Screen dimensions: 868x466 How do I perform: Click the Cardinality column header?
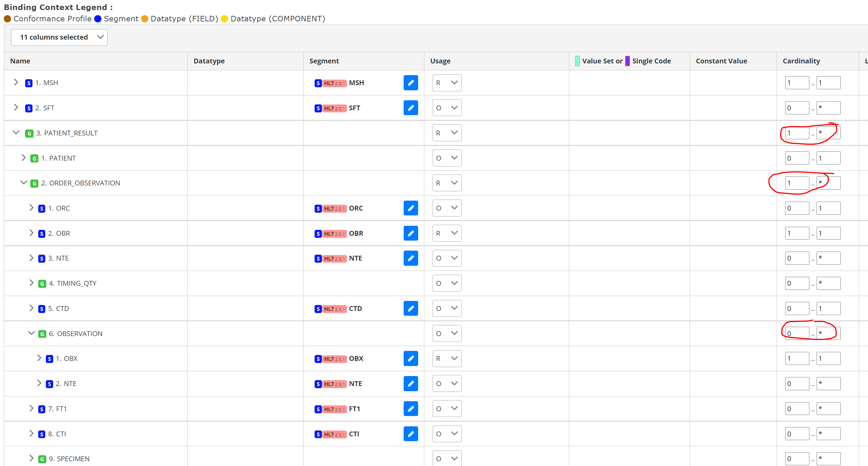pos(801,61)
